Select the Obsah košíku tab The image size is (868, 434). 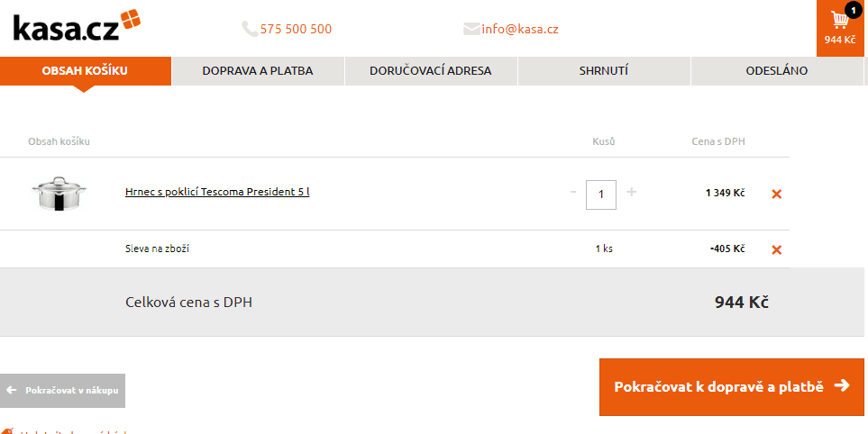click(x=86, y=71)
